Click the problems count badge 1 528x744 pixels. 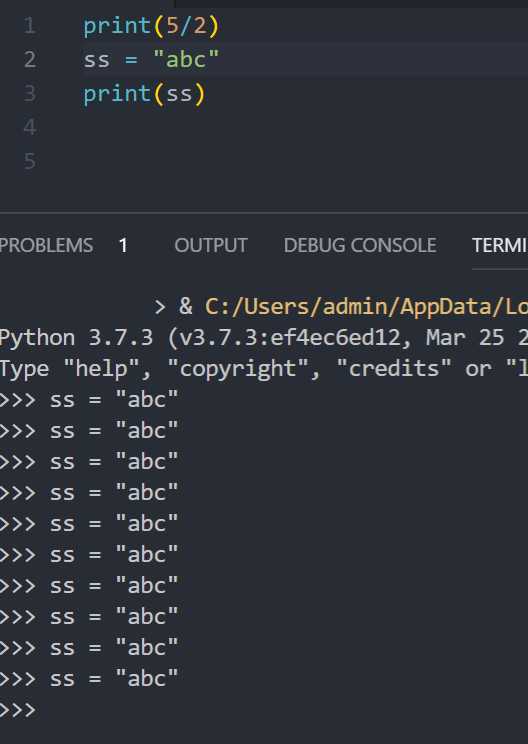[x=123, y=245]
